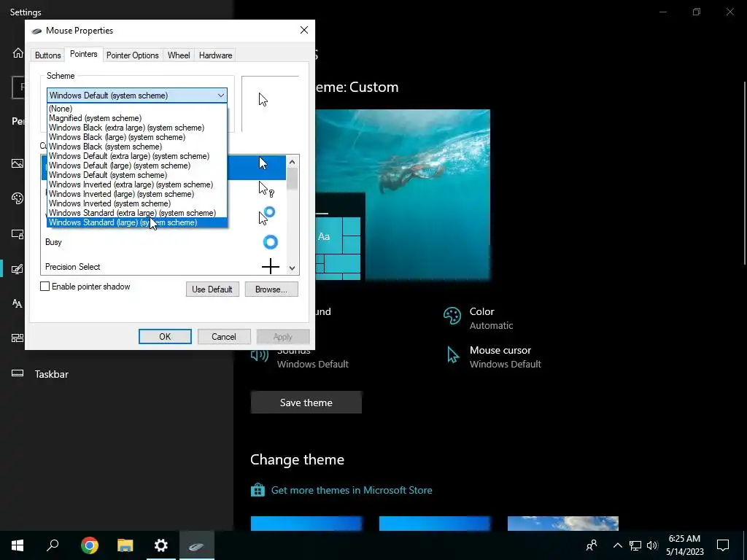The height and width of the screenshot is (560, 747).
Task: Switch to the Pointers tab
Action: pos(83,54)
